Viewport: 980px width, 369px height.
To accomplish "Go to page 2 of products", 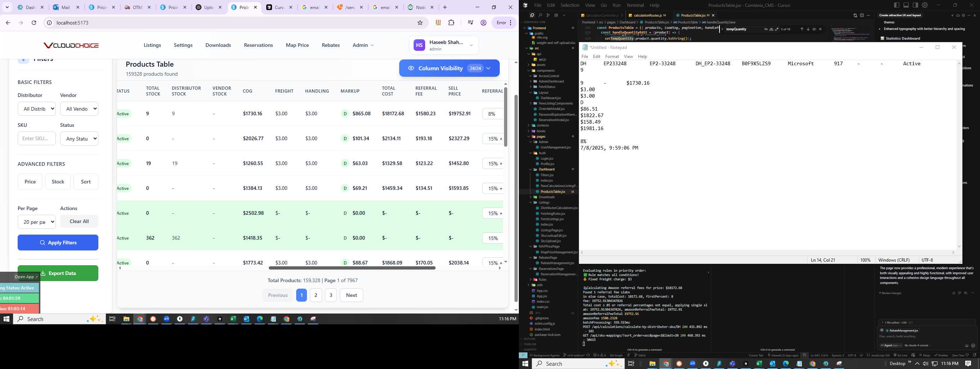I will 316,295.
